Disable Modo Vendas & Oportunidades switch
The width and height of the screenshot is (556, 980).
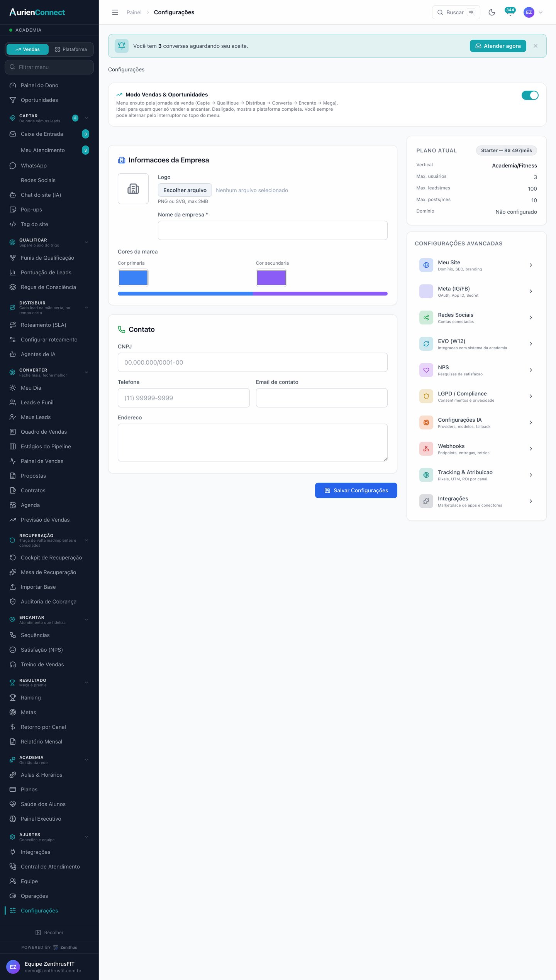tap(530, 95)
